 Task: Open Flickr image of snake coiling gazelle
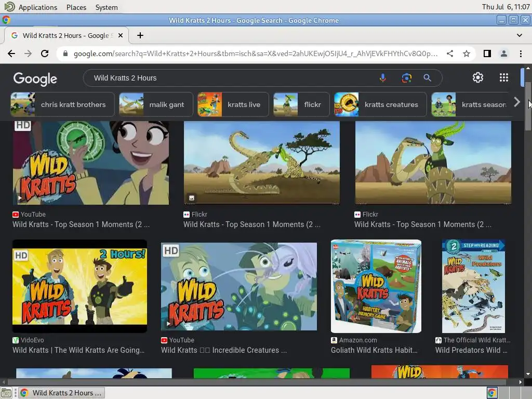tap(433, 163)
